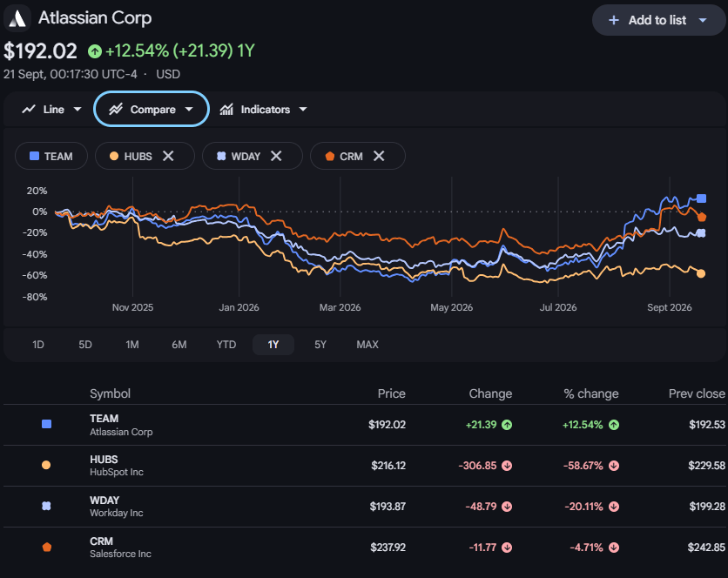
Task: Click the up arrow icon next to +21.39
Action: (x=507, y=425)
